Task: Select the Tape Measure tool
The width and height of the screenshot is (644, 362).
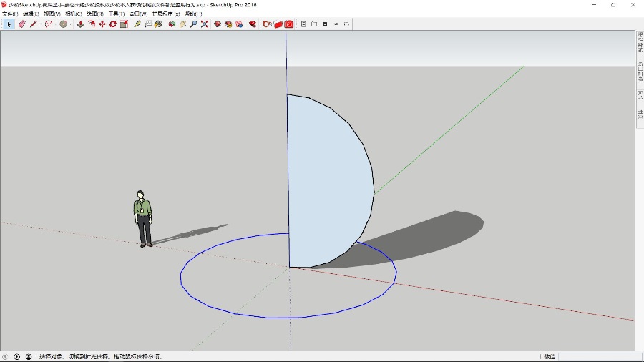Action: point(137,24)
